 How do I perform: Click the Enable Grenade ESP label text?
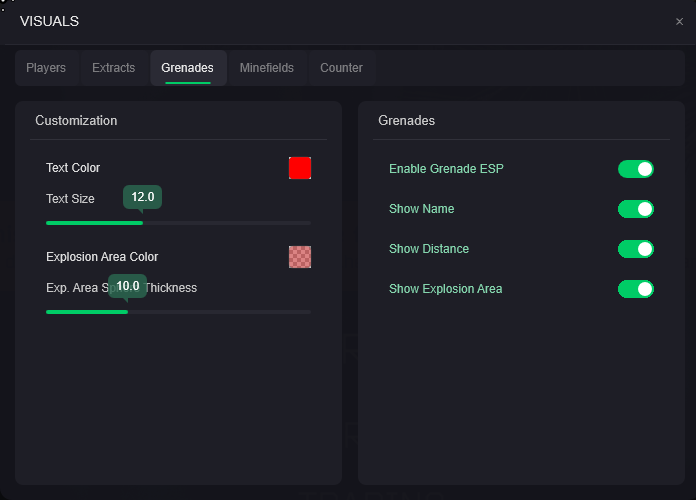click(x=446, y=169)
